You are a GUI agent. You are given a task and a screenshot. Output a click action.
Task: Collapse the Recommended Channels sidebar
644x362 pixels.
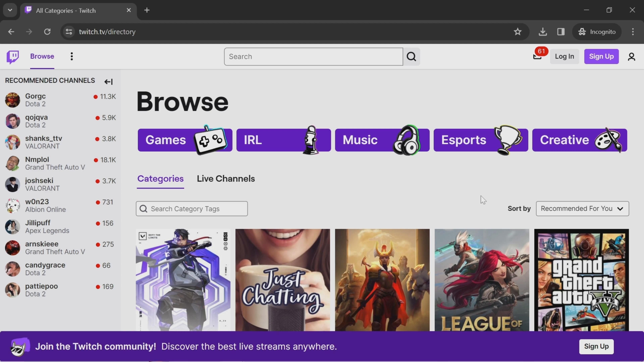109,82
